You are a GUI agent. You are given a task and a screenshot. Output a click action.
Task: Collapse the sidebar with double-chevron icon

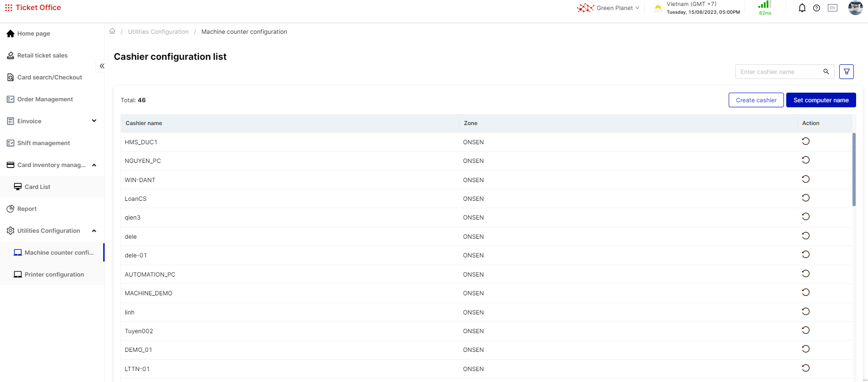(x=102, y=66)
